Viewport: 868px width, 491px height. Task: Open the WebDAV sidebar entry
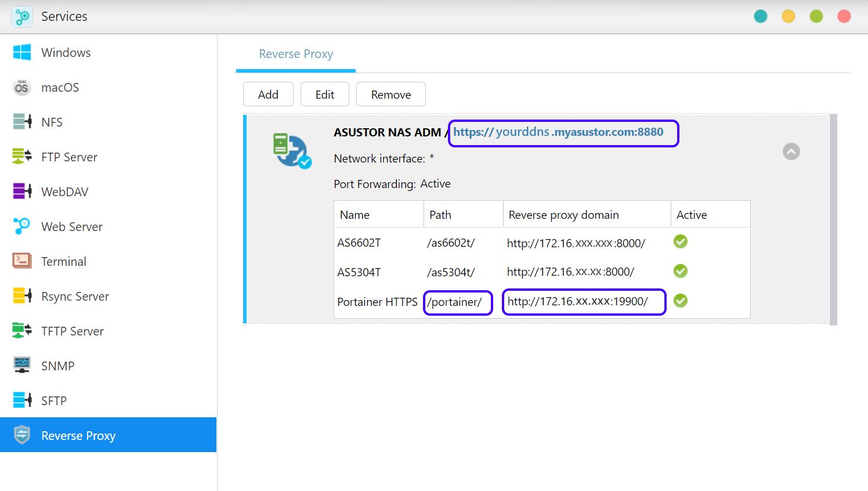pyautogui.click(x=108, y=192)
